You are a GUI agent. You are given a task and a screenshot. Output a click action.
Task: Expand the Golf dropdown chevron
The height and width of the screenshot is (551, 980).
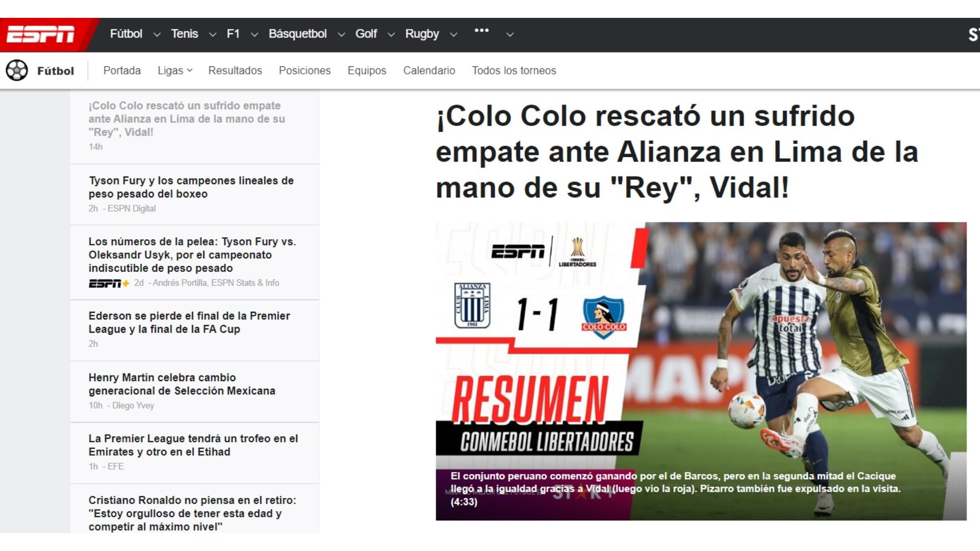click(391, 35)
